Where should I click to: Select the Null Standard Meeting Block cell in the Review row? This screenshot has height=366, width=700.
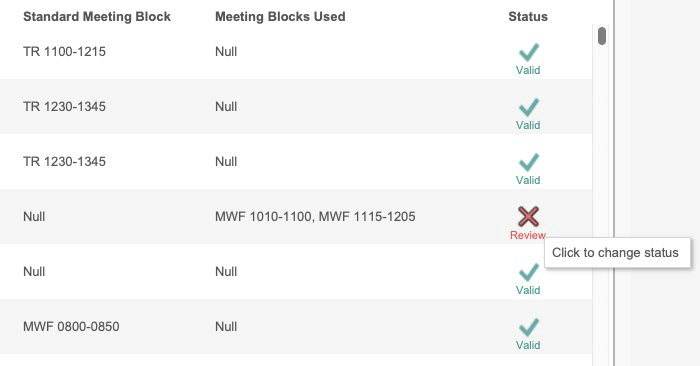point(34,216)
